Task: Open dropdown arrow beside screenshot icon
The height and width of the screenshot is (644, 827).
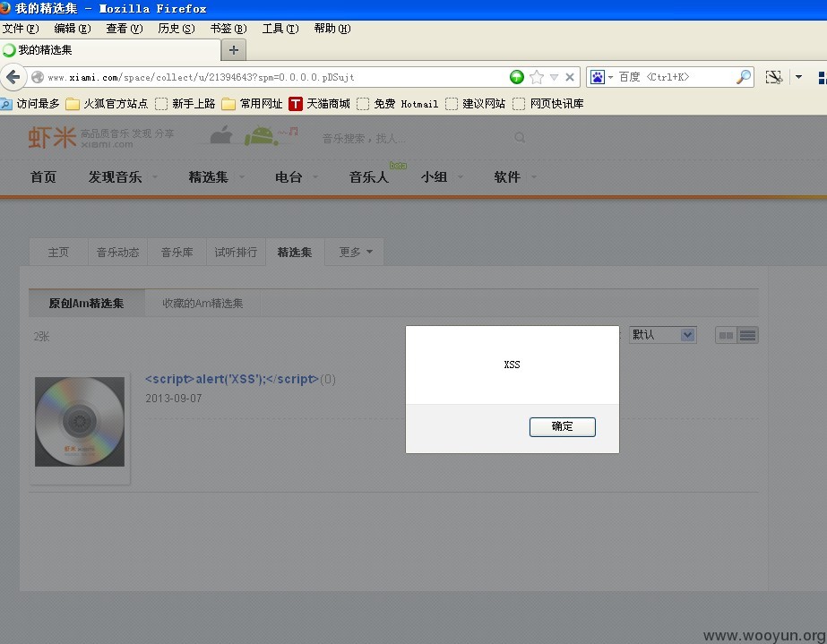Action: click(x=798, y=78)
